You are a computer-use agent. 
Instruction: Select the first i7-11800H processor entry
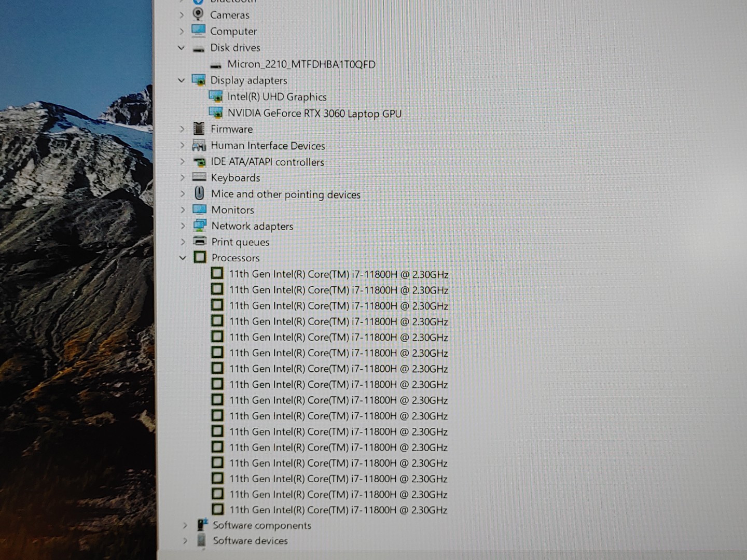point(338,274)
